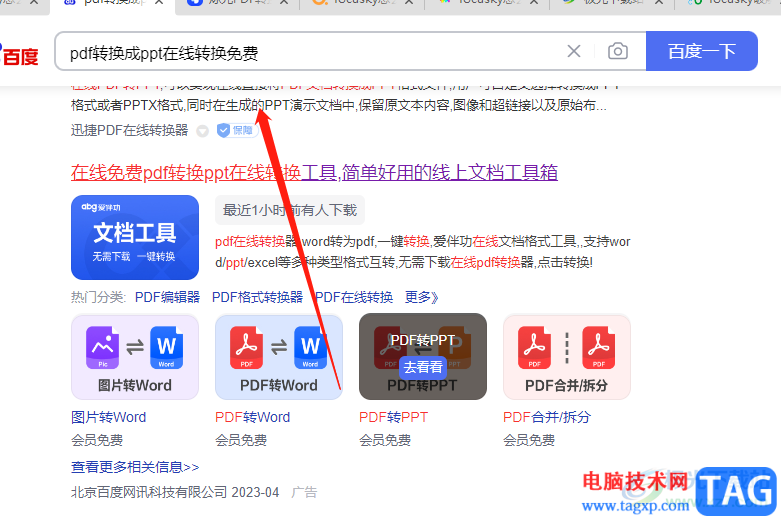Open the 图片转Word text link
Viewport: 781px width, 518px height.
tap(109, 417)
